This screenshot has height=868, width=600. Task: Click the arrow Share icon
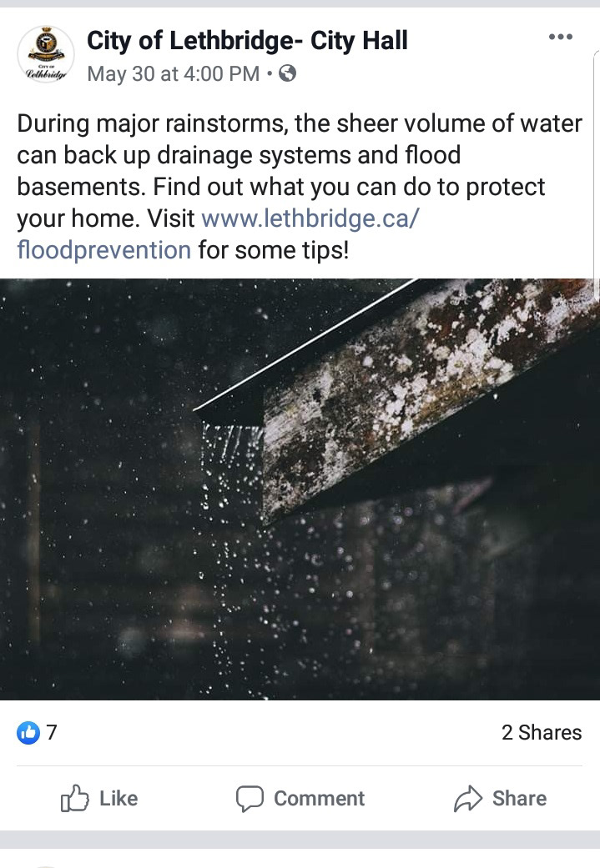(x=468, y=798)
